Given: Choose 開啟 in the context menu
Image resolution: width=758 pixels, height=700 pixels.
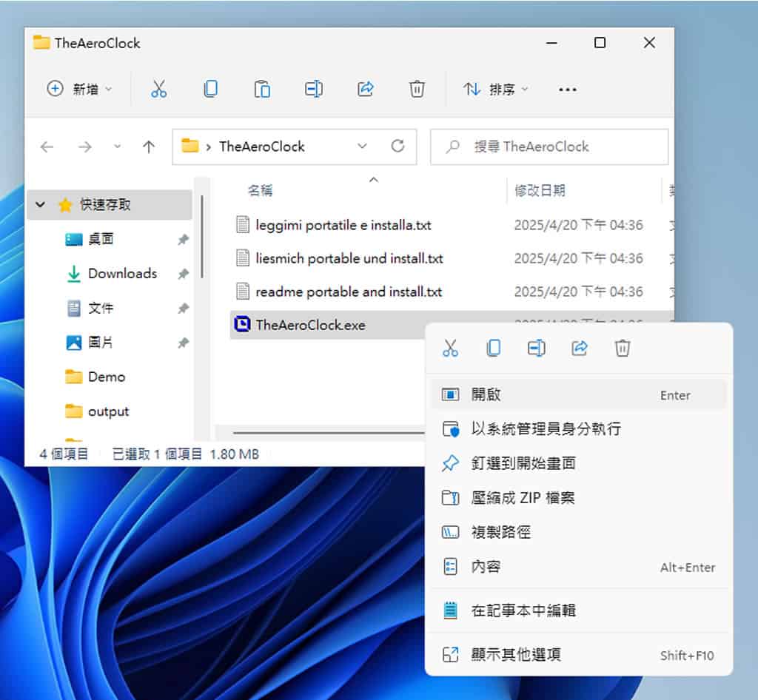Looking at the screenshot, I should point(579,394).
